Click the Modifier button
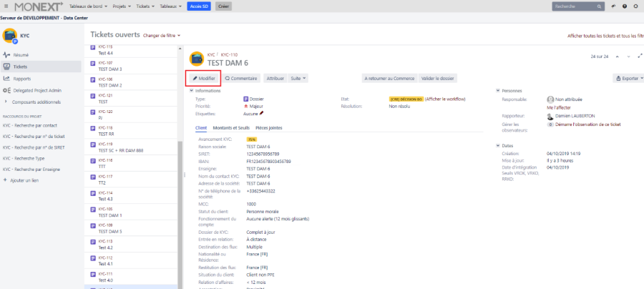Screen dimensions: 644x289 point(204,78)
